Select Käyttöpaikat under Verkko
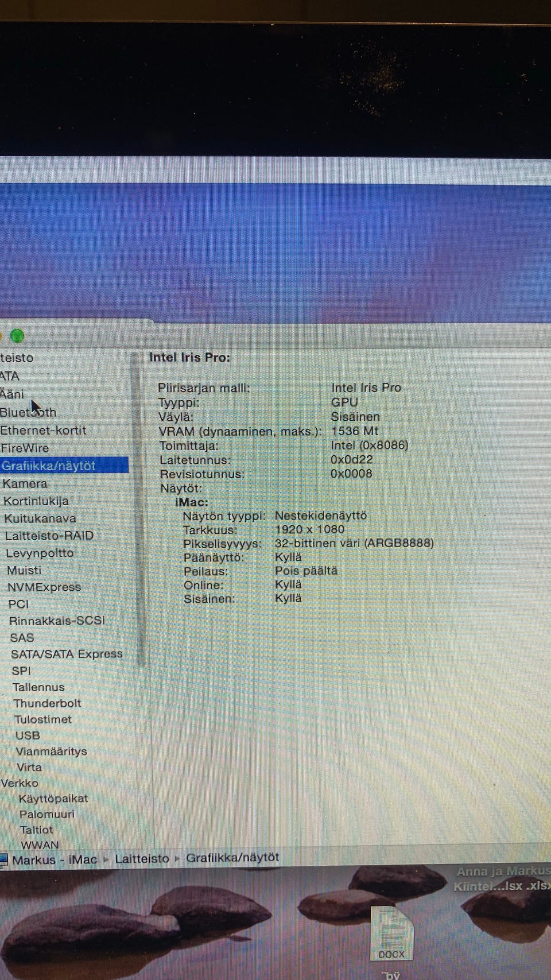The image size is (551, 980). pyautogui.click(x=53, y=799)
